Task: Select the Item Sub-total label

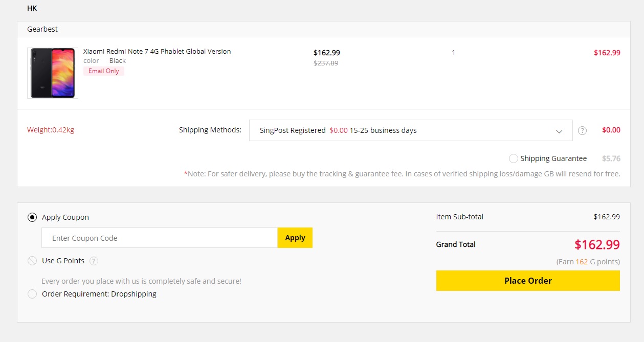Action: (460, 217)
